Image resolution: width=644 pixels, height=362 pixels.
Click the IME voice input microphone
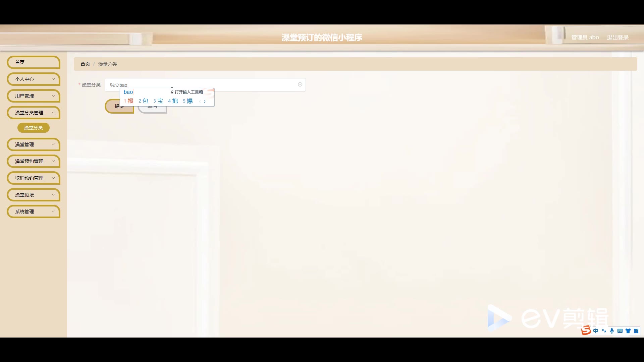point(612,331)
